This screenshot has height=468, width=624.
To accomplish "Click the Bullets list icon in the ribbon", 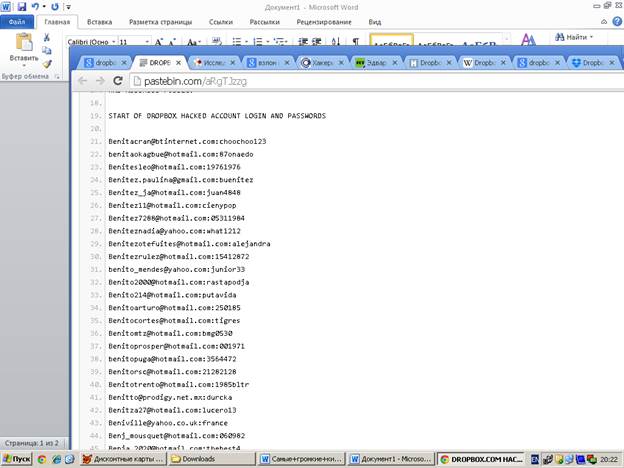I will [237, 41].
